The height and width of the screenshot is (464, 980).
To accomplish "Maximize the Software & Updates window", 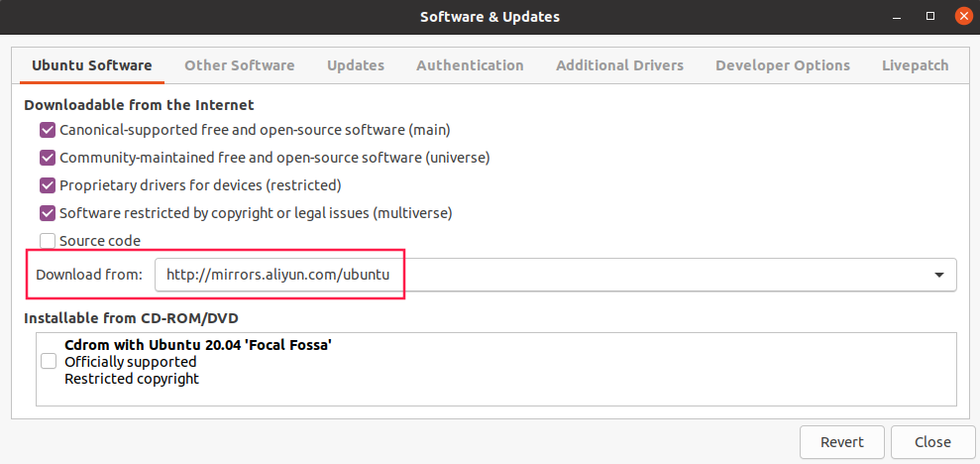I will click(x=930, y=16).
